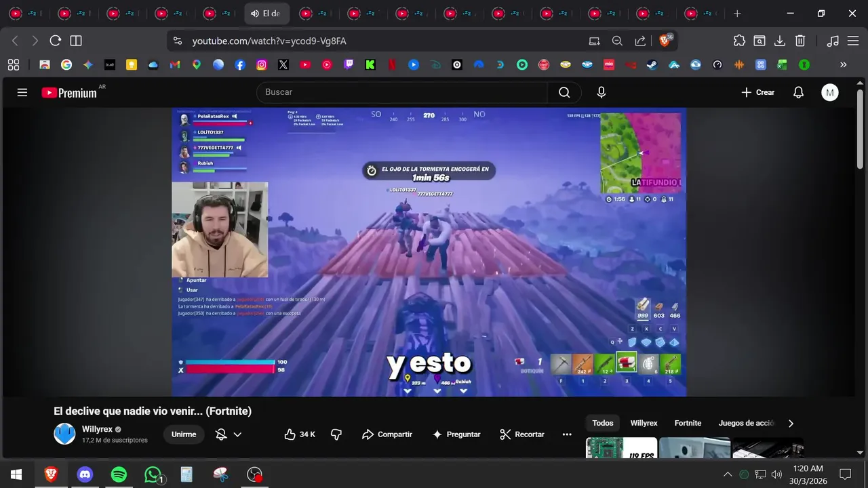Open site settings icon in address bar
Viewport: 868px width, 488px height.
(178, 41)
